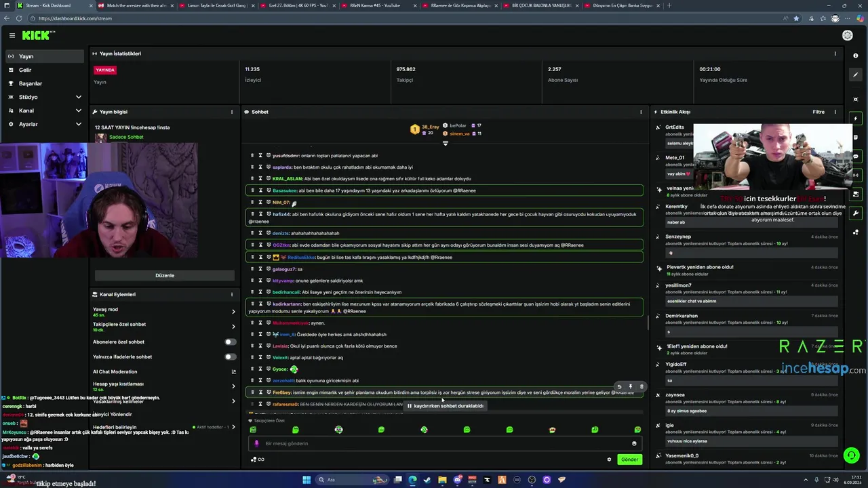Image resolution: width=868 pixels, height=488 pixels.
Task: Click the Düzenle button
Action: tap(165, 275)
